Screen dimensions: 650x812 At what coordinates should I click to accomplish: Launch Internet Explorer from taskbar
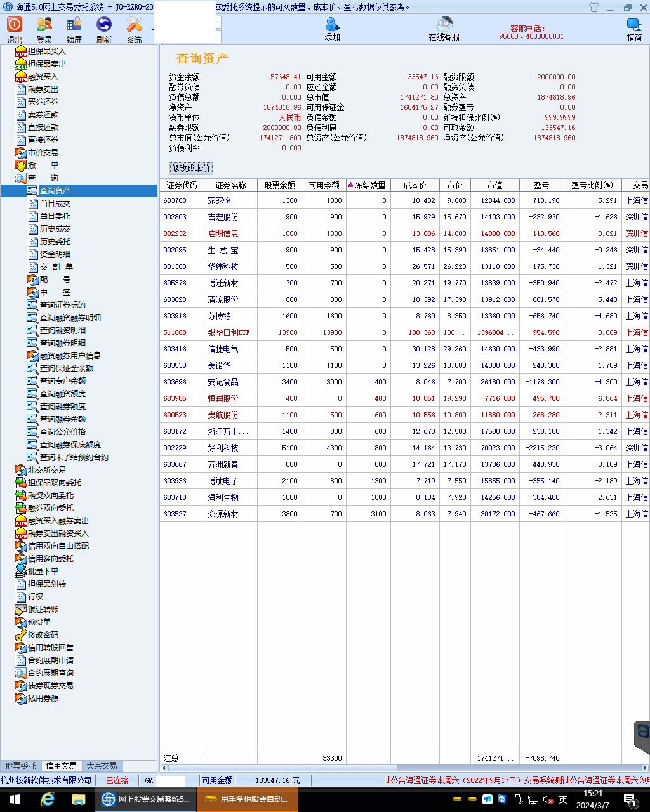[48, 799]
